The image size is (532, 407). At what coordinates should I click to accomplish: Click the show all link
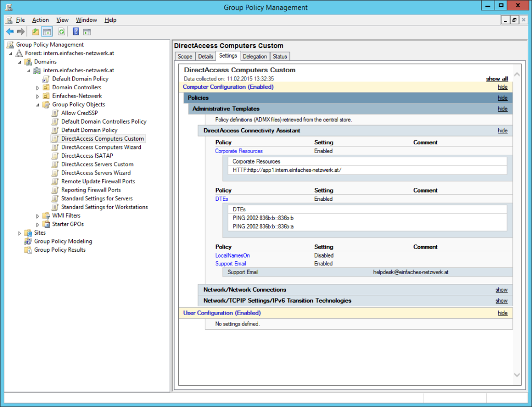(496, 78)
